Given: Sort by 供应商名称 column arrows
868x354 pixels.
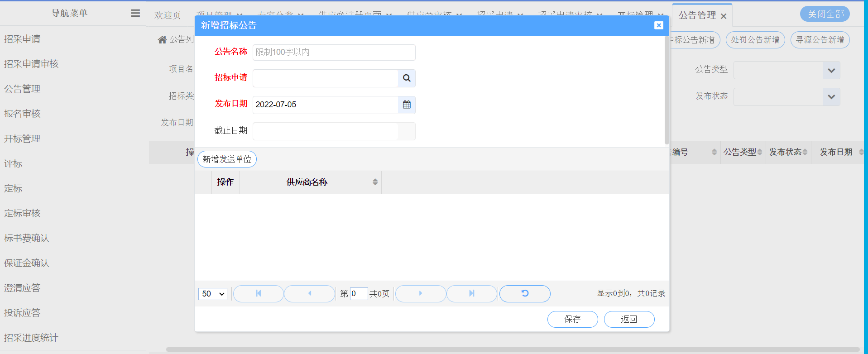Looking at the screenshot, I should [375, 182].
